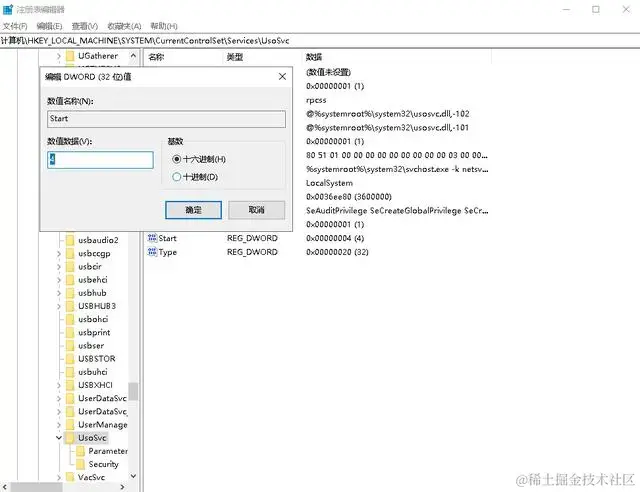Screen dimensions: 640x492
Task: Select the usbprint folder icon
Action: click(x=70, y=332)
